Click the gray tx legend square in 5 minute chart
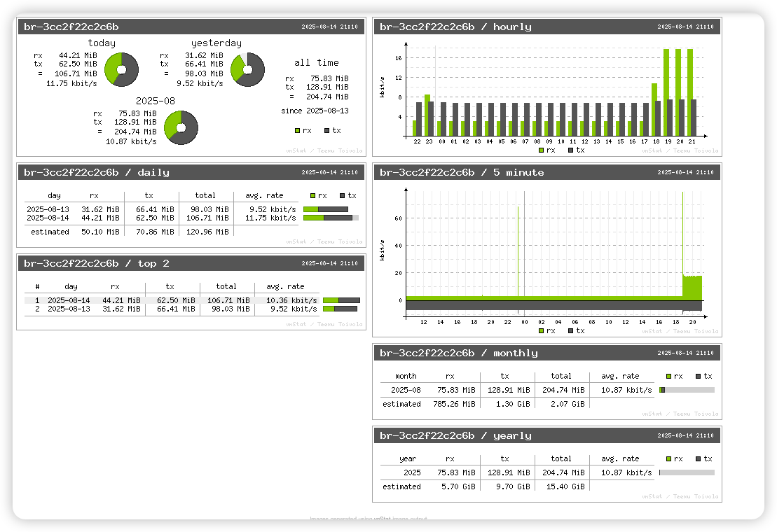 [571, 330]
